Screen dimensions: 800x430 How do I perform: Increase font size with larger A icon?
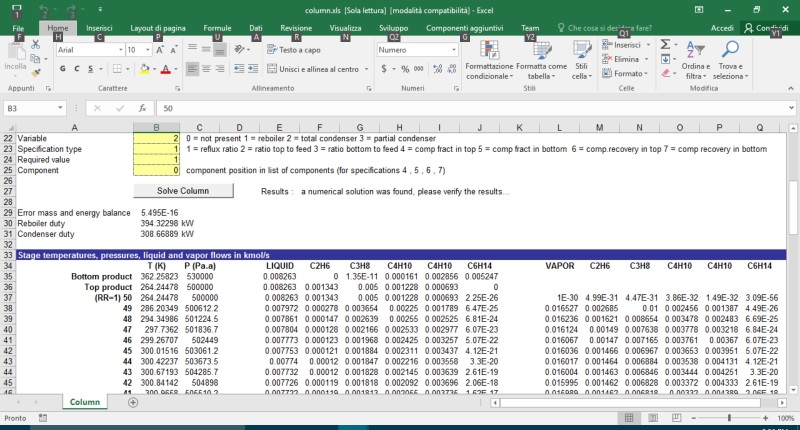tap(160, 49)
